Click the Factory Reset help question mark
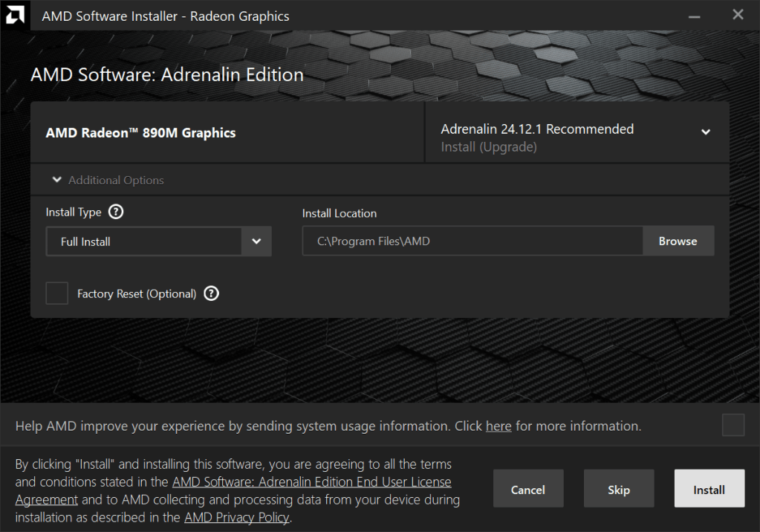Viewport: 760px width, 532px height. click(x=211, y=293)
